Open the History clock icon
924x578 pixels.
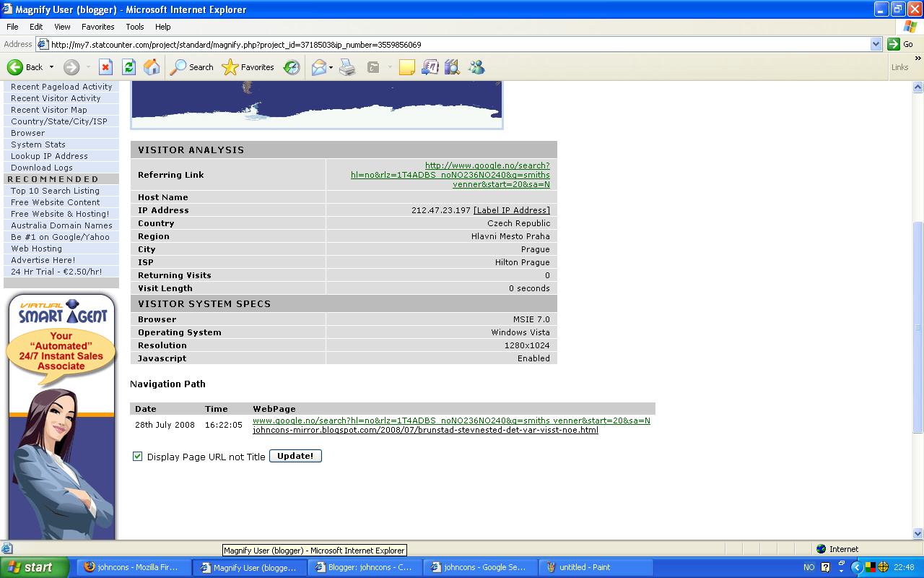[x=292, y=67]
